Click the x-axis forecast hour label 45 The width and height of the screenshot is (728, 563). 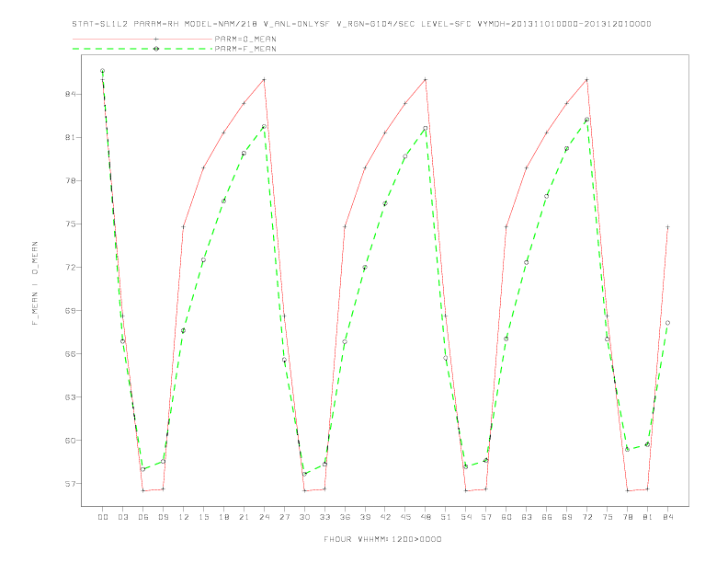pyautogui.click(x=405, y=517)
